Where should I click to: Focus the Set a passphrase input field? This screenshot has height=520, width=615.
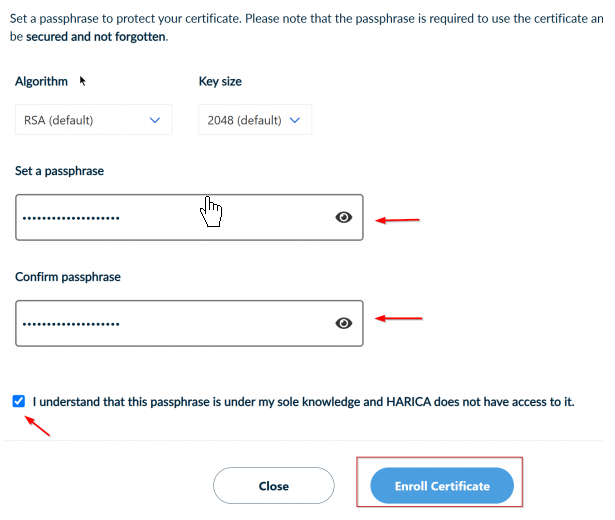pyautogui.click(x=170, y=217)
